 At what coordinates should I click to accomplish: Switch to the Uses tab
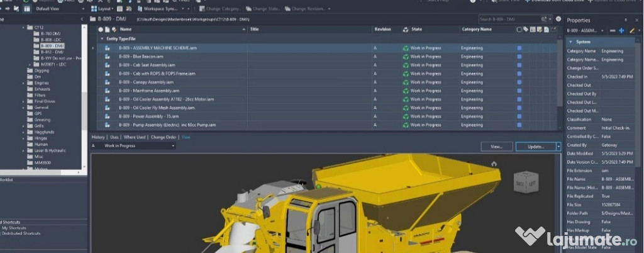[114, 137]
